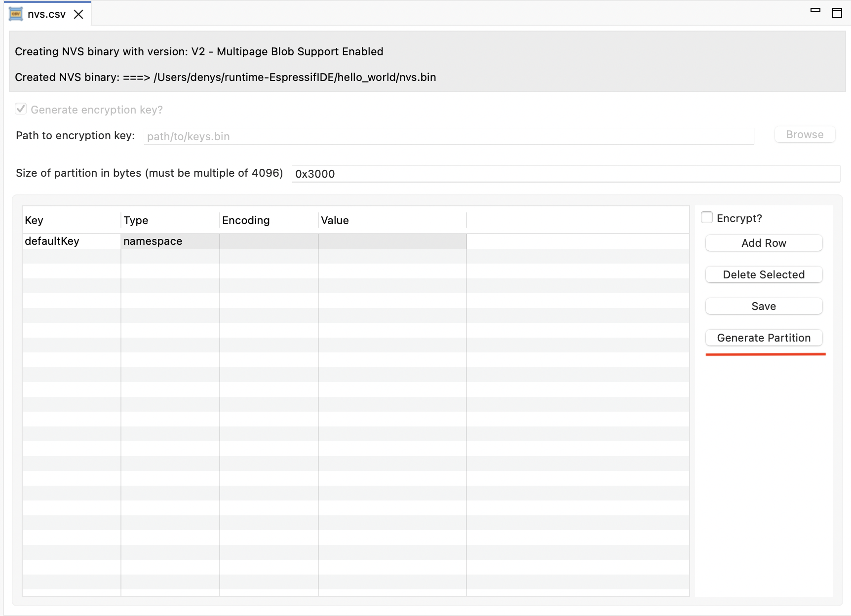The height and width of the screenshot is (616, 851).
Task: Click Generate Partition
Action: click(x=764, y=338)
